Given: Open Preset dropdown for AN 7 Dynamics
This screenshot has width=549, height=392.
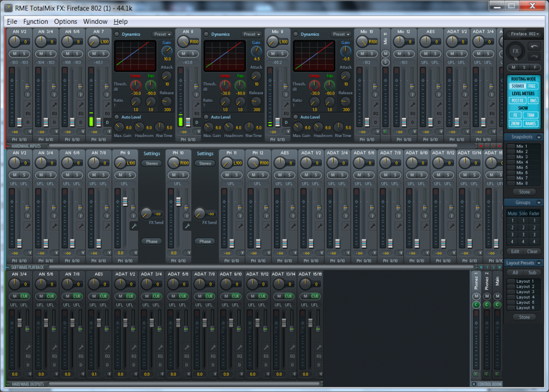Looking at the screenshot, I should click(x=162, y=34).
